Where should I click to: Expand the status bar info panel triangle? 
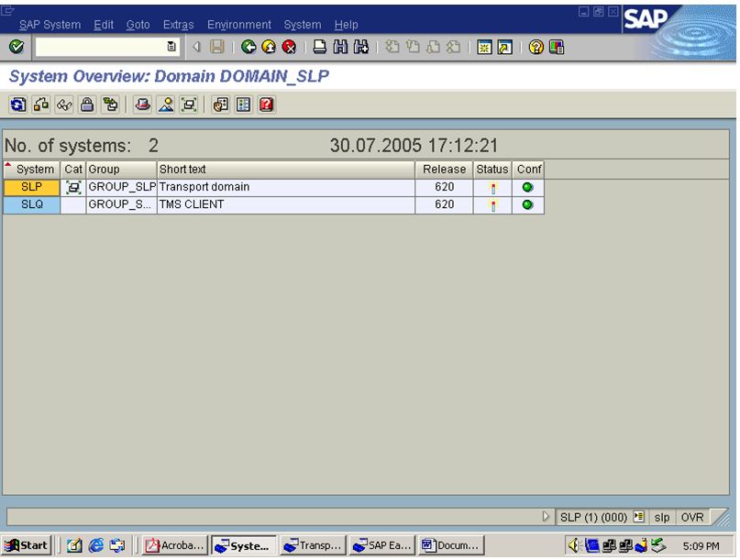coord(546,516)
